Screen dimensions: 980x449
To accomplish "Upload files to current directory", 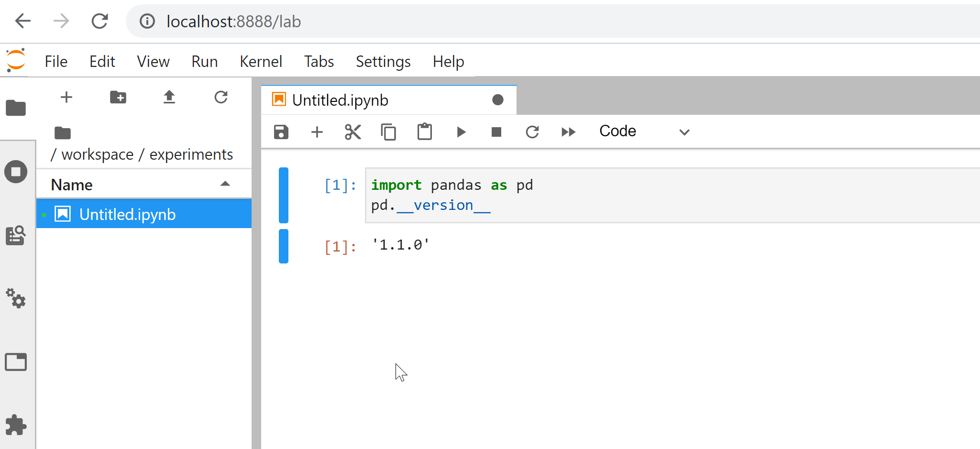I will click(169, 98).
